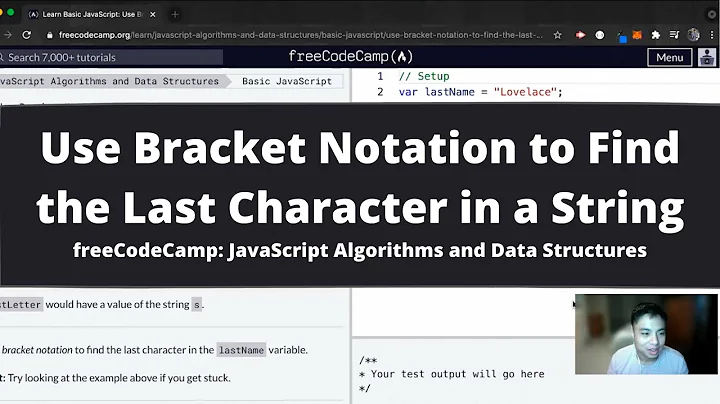Open the MetaMask fox extension
720x404 pixels.
point(637,35)
